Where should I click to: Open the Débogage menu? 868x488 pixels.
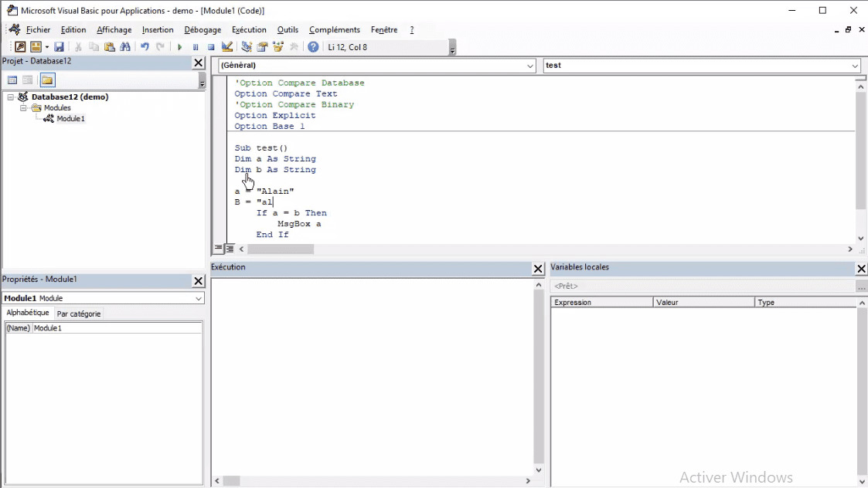tap(203, 30)
